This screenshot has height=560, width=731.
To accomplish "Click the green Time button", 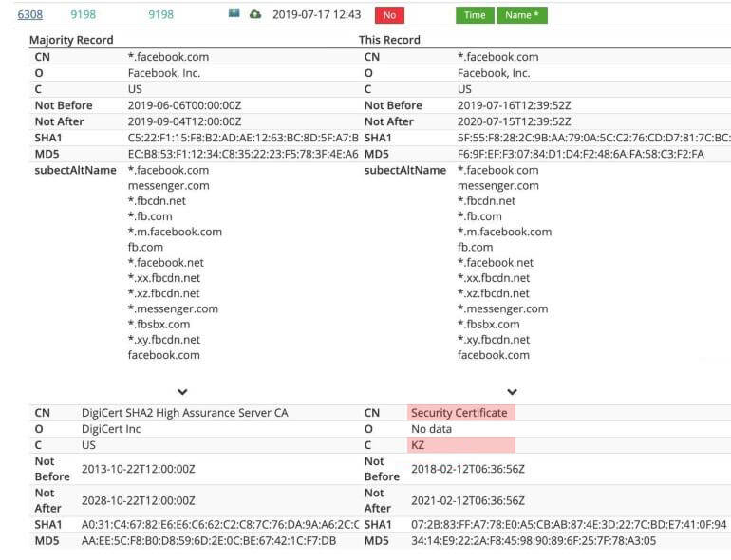I will click(x=475, y=15).
